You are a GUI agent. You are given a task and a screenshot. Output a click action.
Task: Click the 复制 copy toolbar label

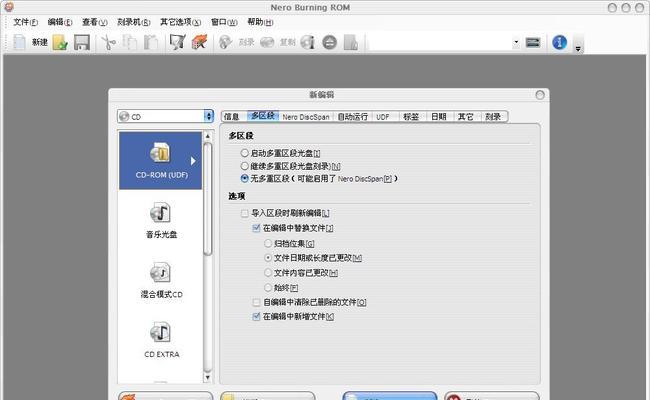pyautogui.click(x=287, y=42)
